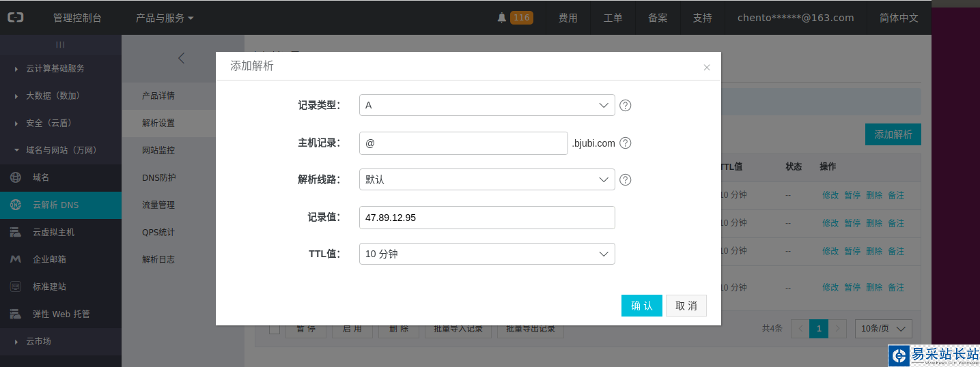The width and height of the screenshot is (980, 367).
Task: Click help icon beside 主机记录 field
Action: (625, 143)
